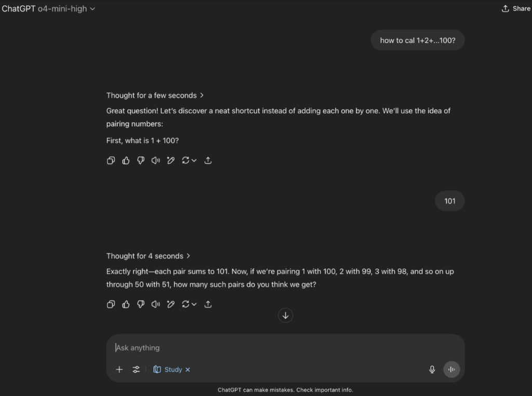Thumbs up the first response

(126, 160)
